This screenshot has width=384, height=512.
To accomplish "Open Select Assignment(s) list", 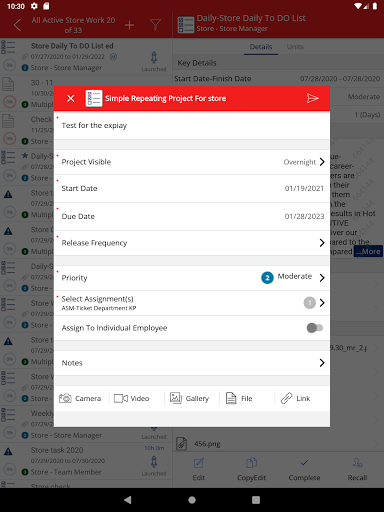I will (192, 303).
